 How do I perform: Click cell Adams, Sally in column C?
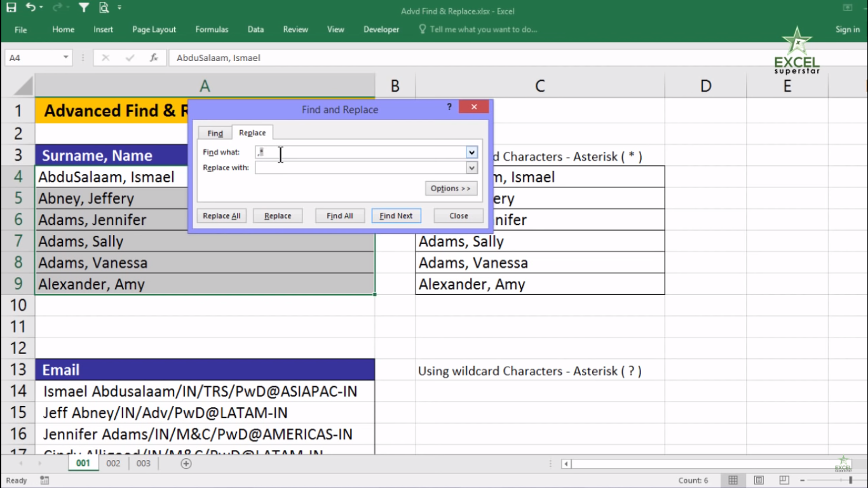tap(540, 241)
